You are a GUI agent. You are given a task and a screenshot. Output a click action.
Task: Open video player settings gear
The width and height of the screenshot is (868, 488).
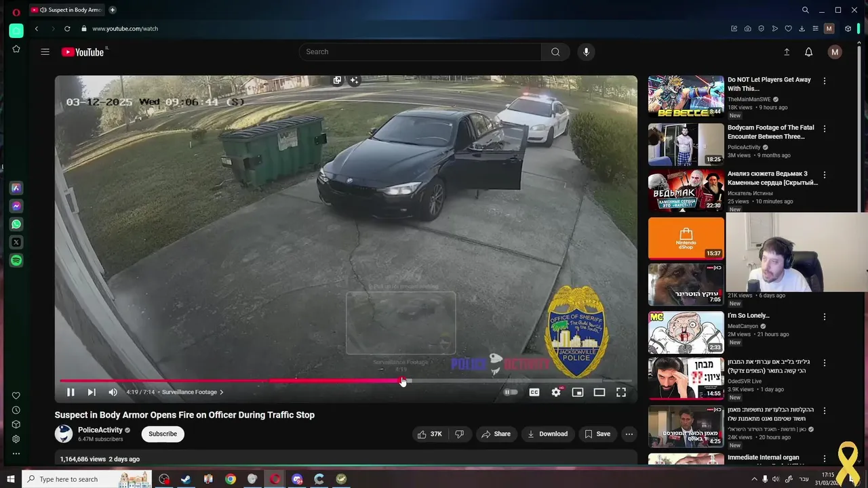556,392
